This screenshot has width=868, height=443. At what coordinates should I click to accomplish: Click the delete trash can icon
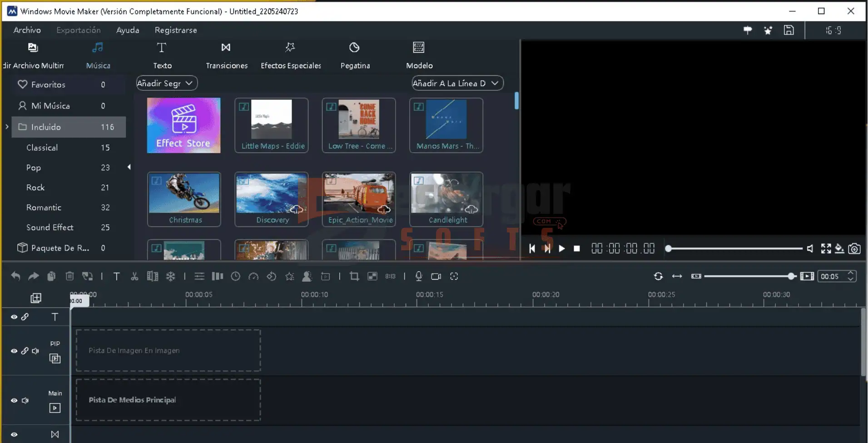(69, 276)
